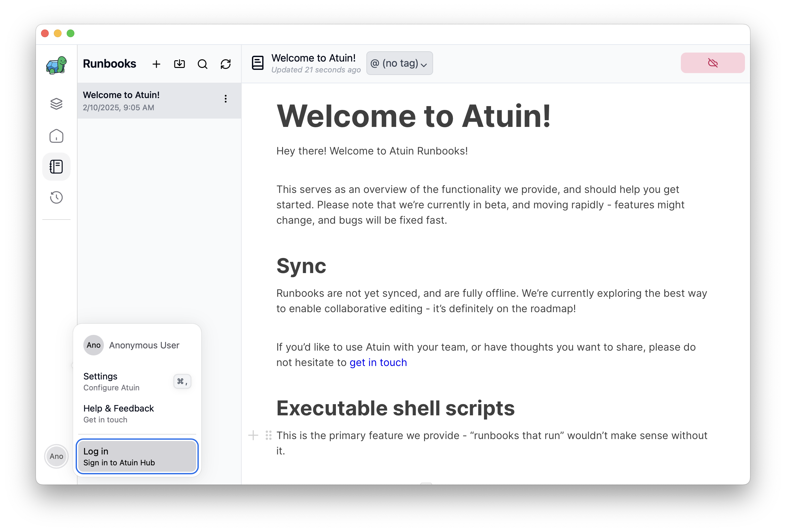Click the pink cloud-off sync button
The image size is (786, 532).
click(x=713, y=63)
